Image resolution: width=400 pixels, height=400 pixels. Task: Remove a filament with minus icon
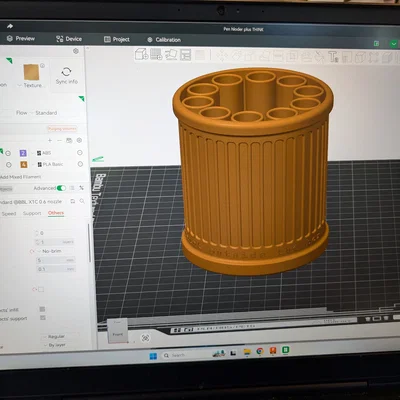pyautogui.click(x=59, y=140)
